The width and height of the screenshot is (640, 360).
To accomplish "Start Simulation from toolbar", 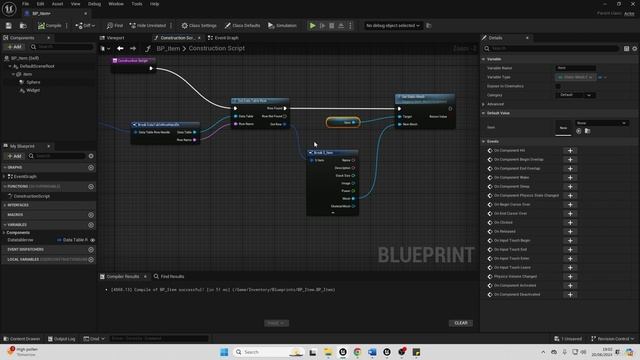I will [282, 26].
